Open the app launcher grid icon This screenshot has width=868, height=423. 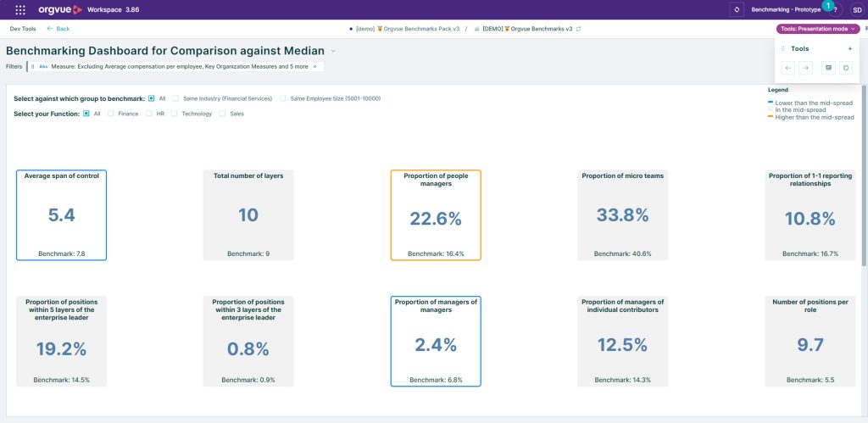(20, 9)
